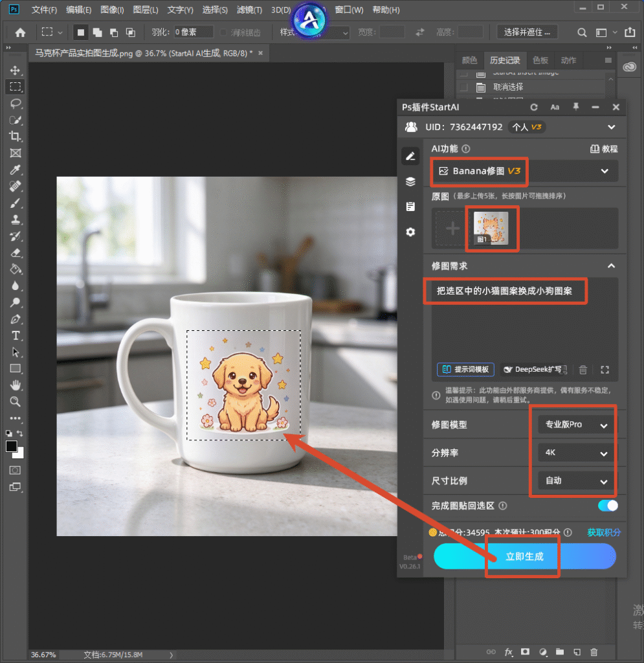Open 尺寸比例 自动 dropdown

click(575, 481)
